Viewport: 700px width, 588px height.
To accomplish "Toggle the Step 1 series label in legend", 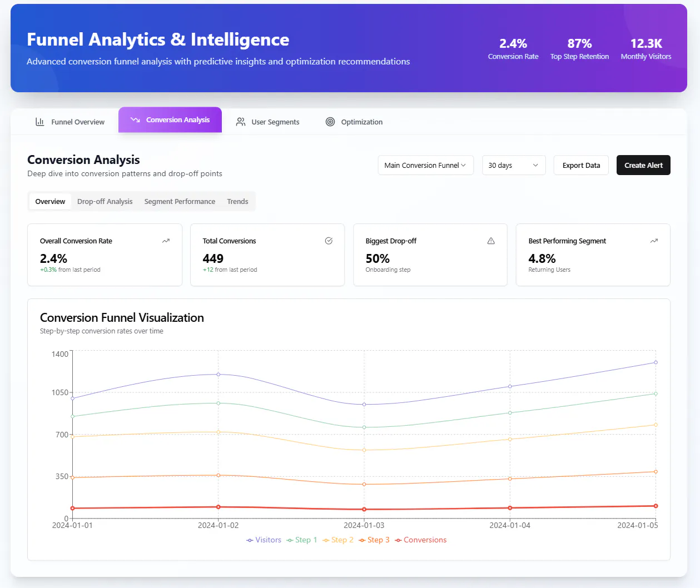I will click(306, 540).
